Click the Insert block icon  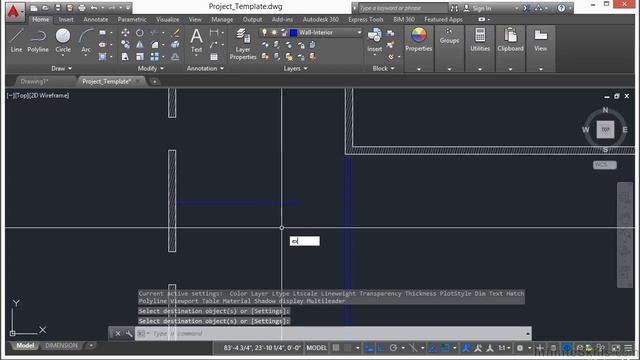pos(374,40)
